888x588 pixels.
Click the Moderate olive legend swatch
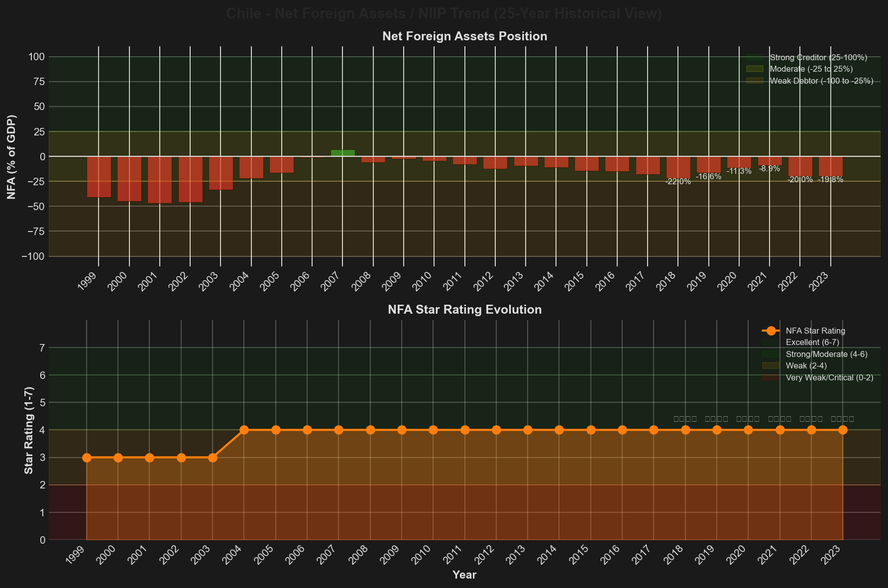pyautogui.click(x=755, y=69)
